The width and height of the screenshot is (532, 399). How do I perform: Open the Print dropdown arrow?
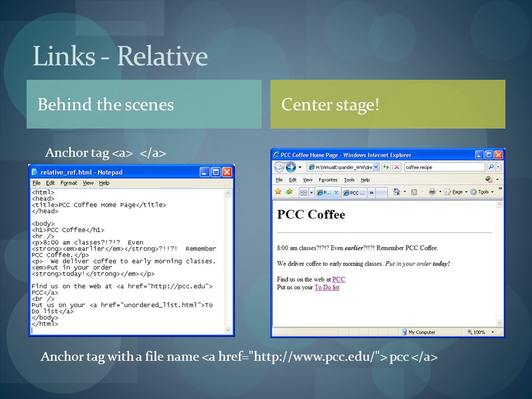coord(440,192)
